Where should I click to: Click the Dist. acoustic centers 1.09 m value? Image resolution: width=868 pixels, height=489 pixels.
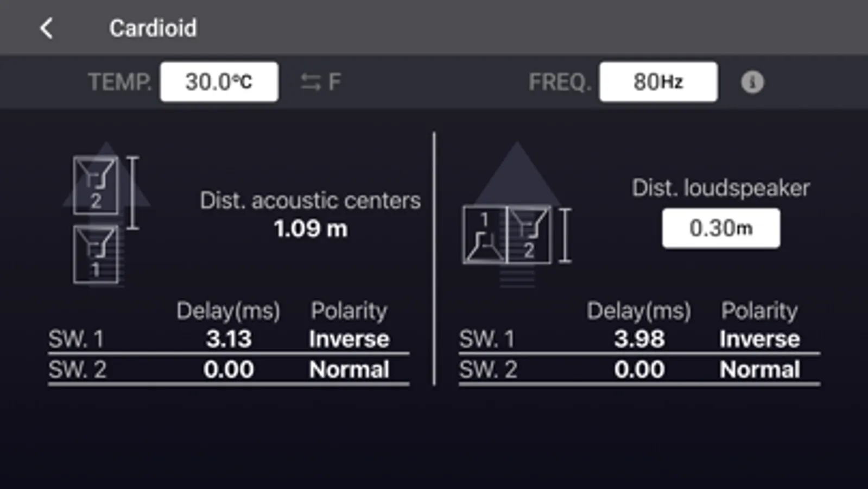point(310,229)
